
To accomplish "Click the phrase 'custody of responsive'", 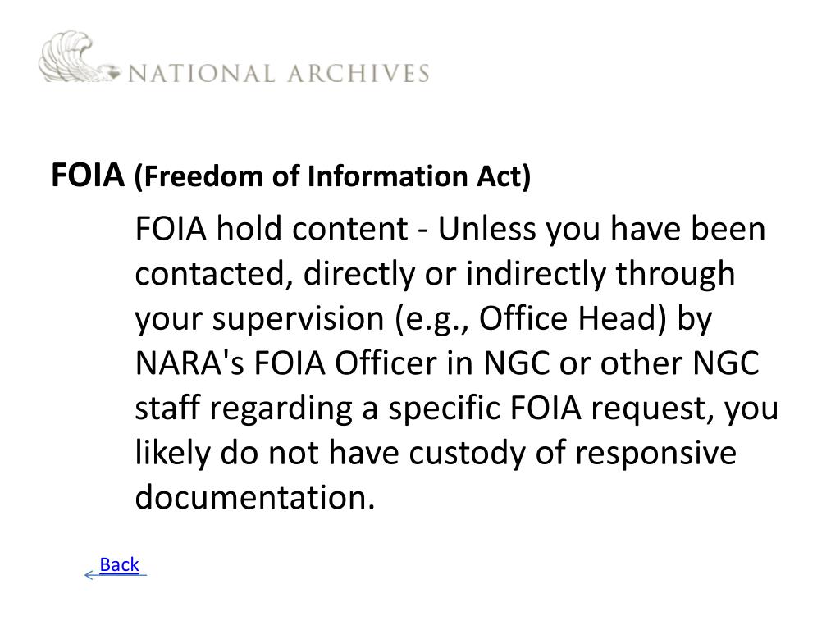I will [573, 453].
